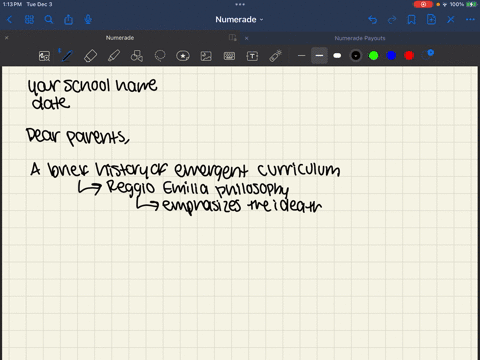Pick the red pen color

(x=409, y=56)
